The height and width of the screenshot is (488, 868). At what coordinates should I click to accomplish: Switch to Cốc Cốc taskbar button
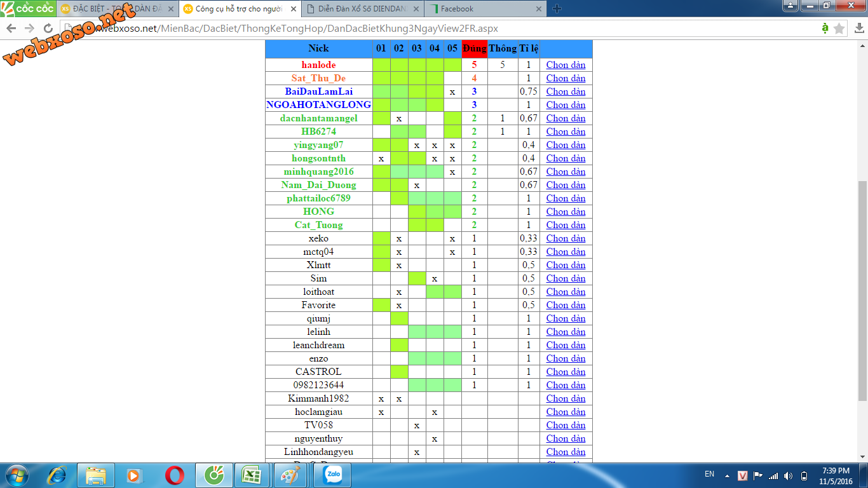click(214, 475)
